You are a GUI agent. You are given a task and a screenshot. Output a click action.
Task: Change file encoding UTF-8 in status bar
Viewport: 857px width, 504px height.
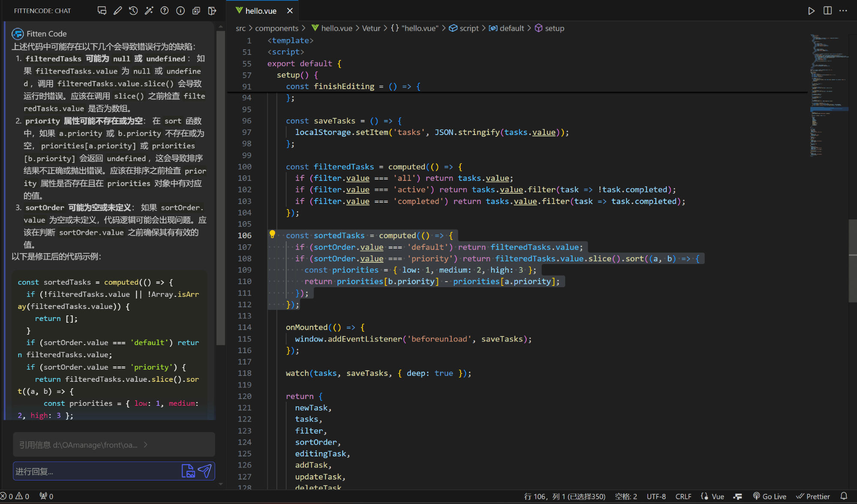pos(656,496)
